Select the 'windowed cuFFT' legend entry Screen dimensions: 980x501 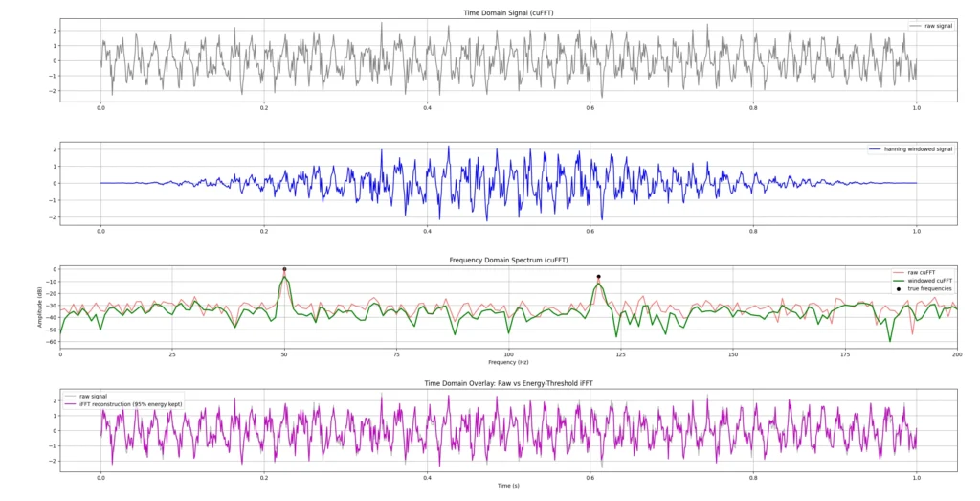929,280
